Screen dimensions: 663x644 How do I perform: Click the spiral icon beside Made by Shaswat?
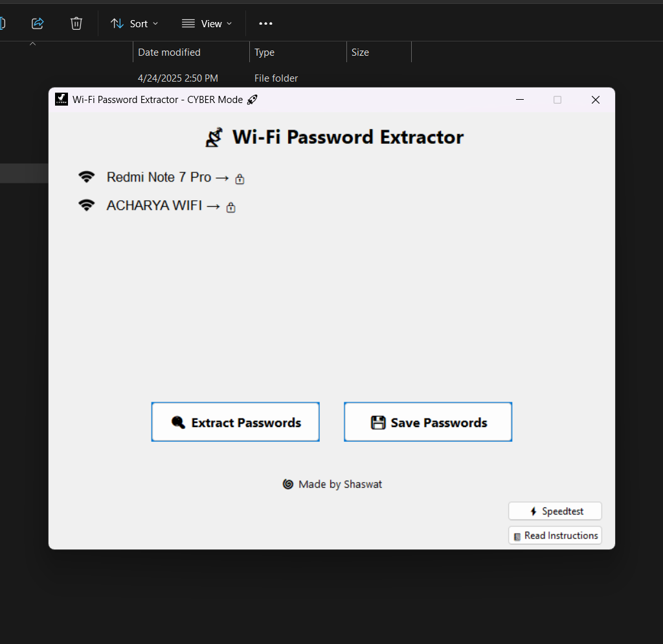287,484
